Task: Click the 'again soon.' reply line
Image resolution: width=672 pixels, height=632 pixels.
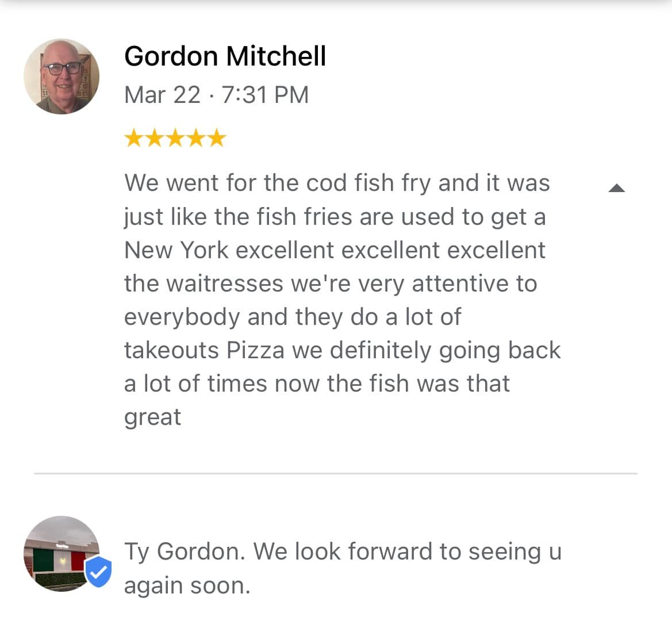Action: coord(187,585)
